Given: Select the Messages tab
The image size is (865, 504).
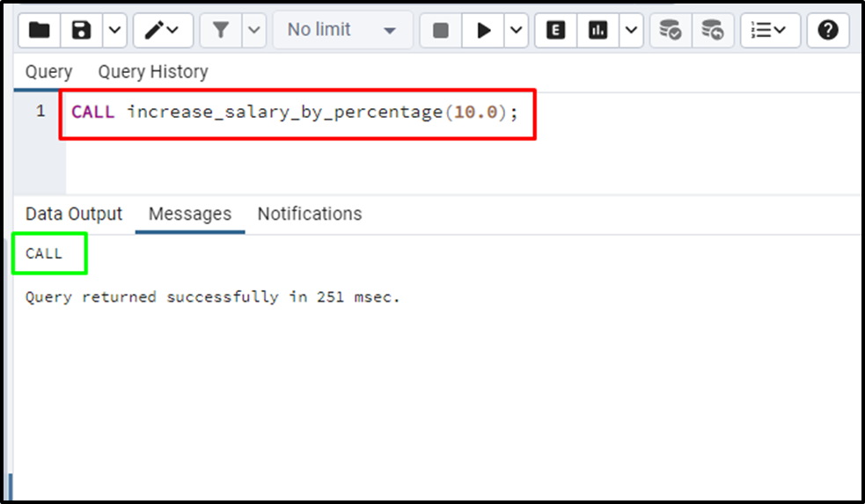Looking at the screenshot, I should (x=190, y=214).
